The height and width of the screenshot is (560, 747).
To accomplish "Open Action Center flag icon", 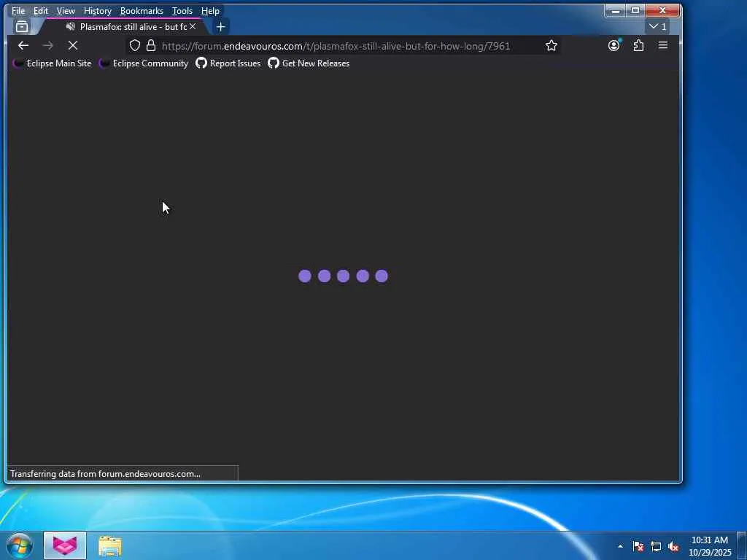I will coord(638,546).
